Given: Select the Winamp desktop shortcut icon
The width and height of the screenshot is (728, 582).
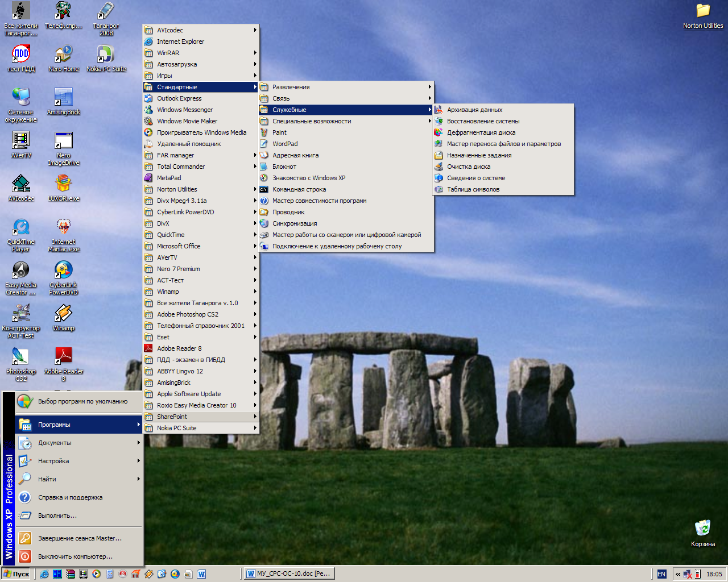Looking at the screenshot, I should (64, 318).
